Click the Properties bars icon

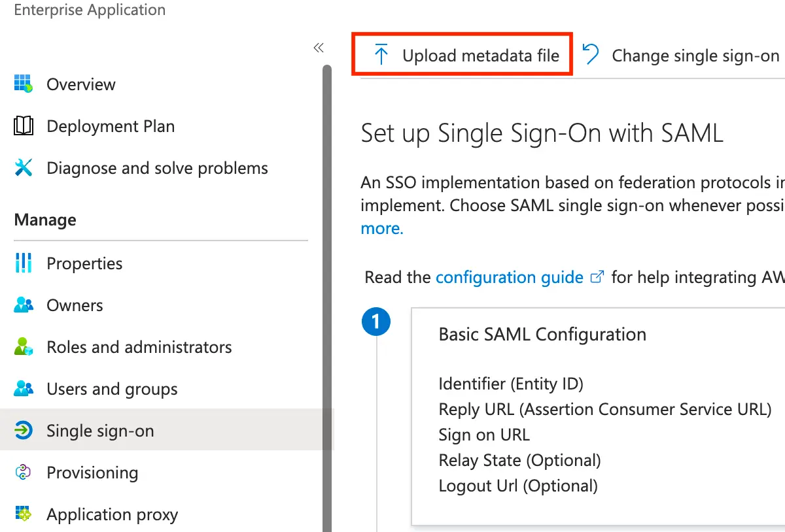pyautogui.click(x=24, y=263)
